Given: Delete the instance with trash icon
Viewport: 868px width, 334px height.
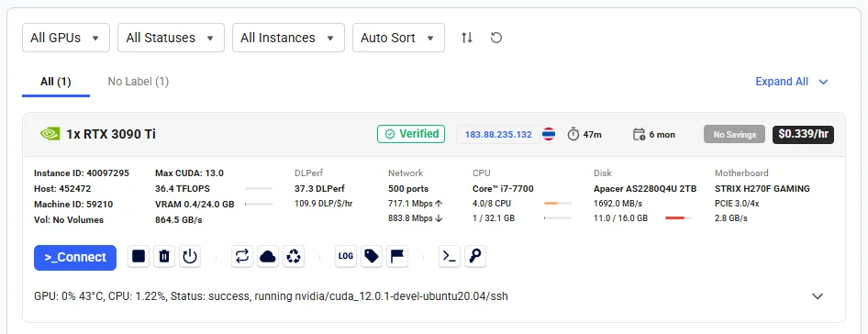Looking at the screenshot, I should coord(164,256).
